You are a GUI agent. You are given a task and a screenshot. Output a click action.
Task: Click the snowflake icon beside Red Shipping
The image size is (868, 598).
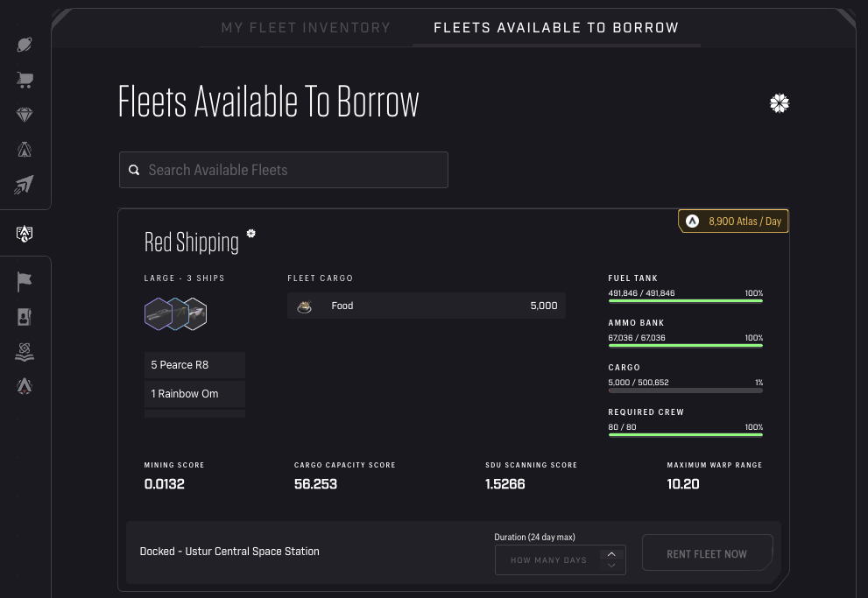pos(251,234)
